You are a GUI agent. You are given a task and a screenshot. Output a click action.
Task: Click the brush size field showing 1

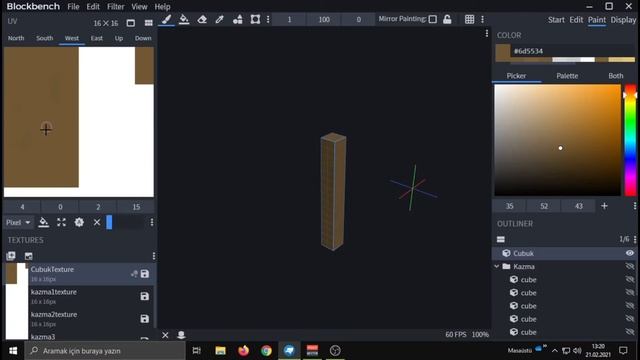(x=289, y=19)
